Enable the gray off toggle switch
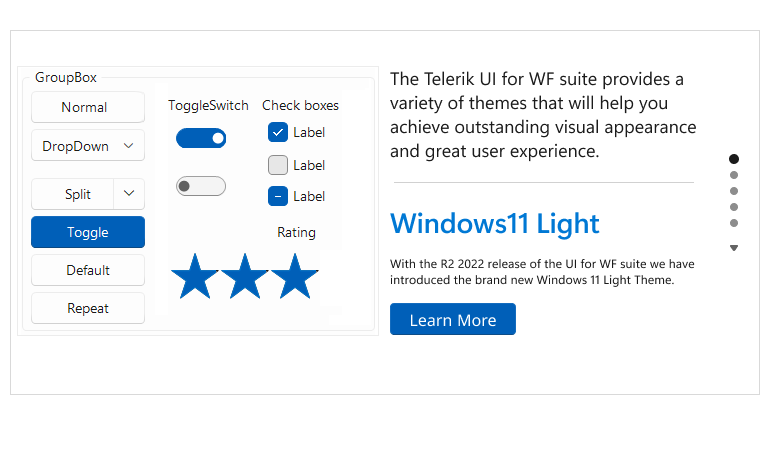Image resolution: width=770 pixels, height=455 pixels. pos(201,186)
